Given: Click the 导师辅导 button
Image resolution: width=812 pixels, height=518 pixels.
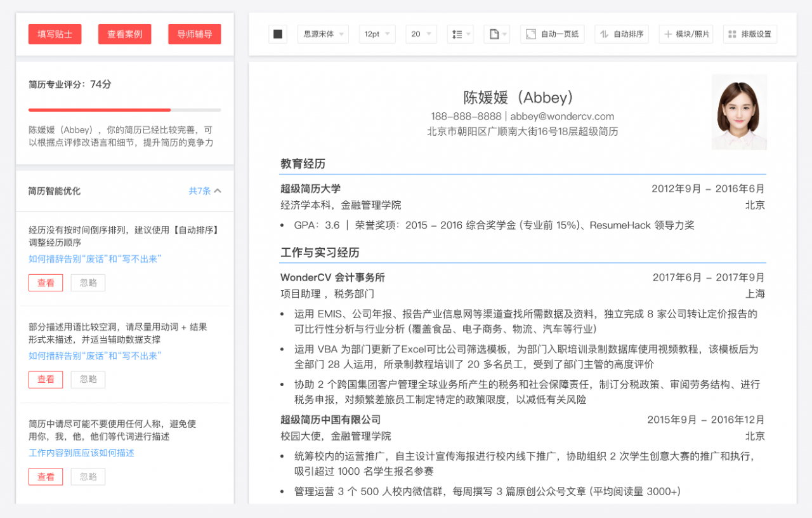Looking at the screenshot, I should 194,34.
